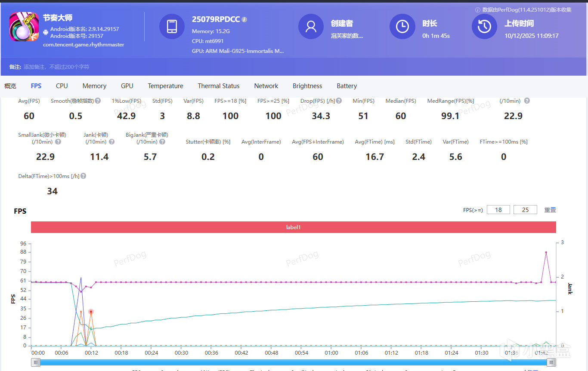
Task: Click the upload time history icon
Action: point(484,27)
